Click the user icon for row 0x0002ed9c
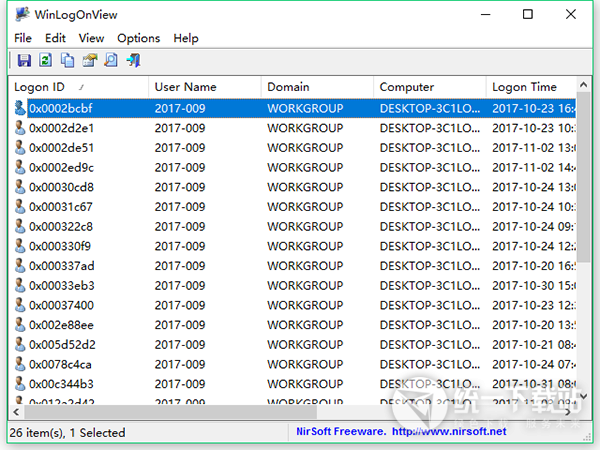The width and height of the screenshot is (600, 450). (20, 167)
